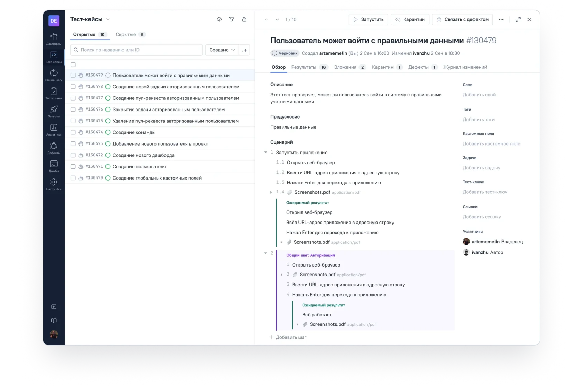Open the three-dots more actions menu
The height and width of the screenshot is (392, 583).
click(x=501, y=20)
